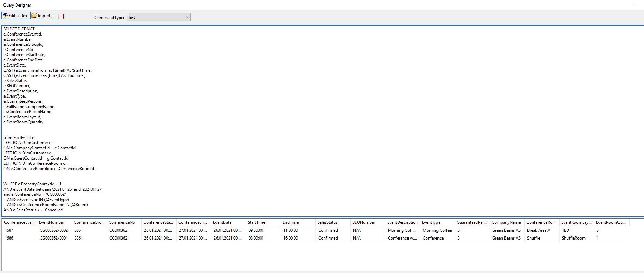
Task: Click the 'CG000362\E001' event number cell
Action: [x=54, y=238]
